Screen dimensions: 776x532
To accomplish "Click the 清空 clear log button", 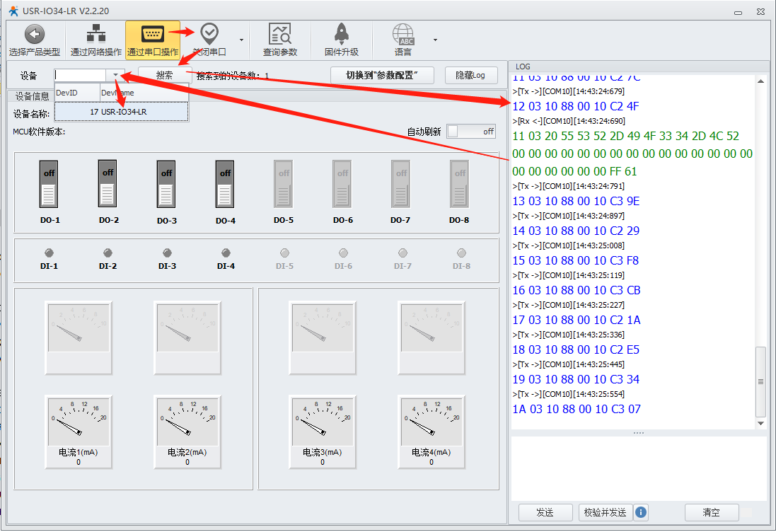I will coord(711,512).
